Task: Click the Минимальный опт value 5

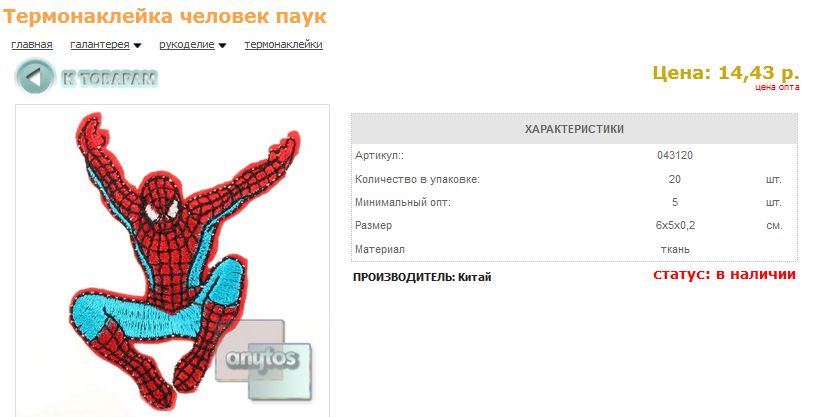Action: coord(675,202)
